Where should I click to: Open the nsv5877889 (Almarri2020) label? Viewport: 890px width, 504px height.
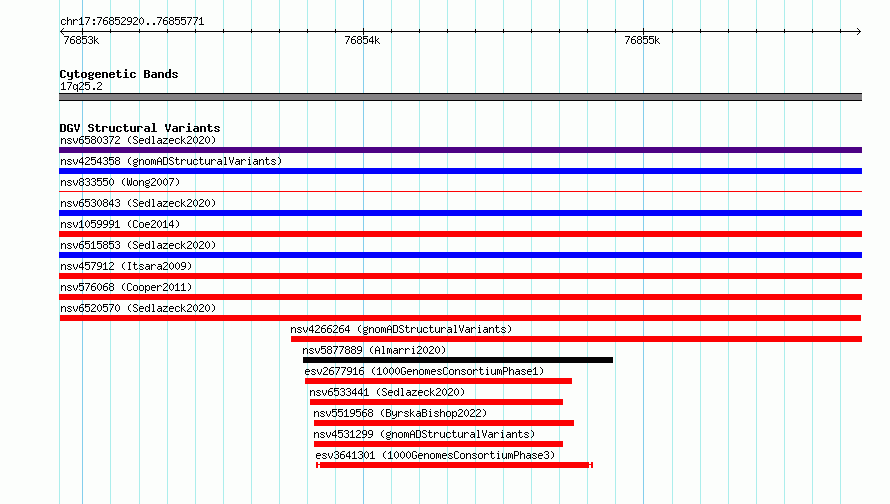click(374, 350)
